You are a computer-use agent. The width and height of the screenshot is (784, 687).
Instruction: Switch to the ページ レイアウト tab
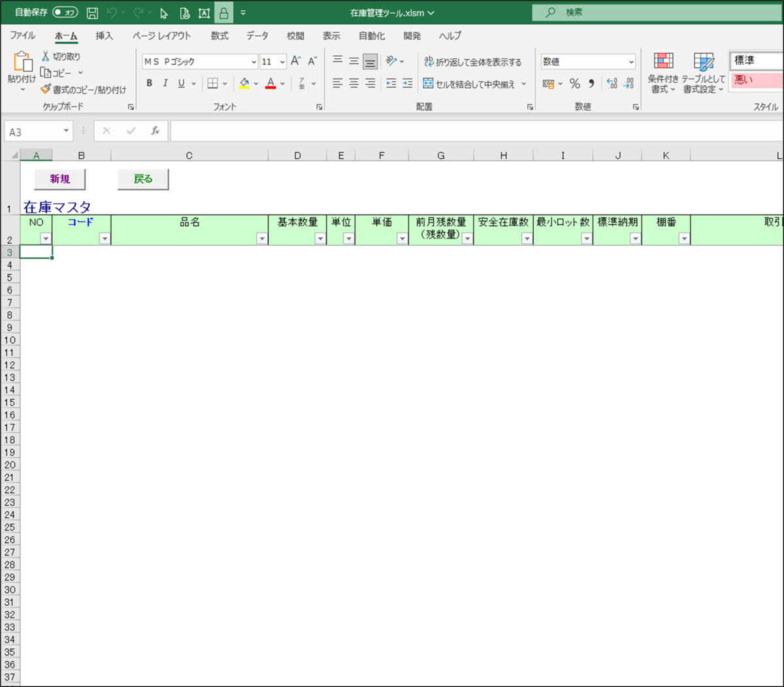(x=161, y=35)
